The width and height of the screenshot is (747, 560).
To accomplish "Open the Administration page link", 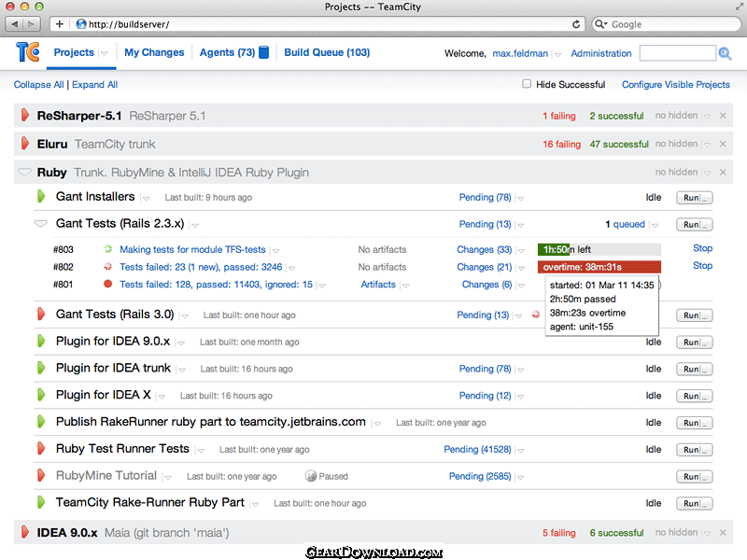I will (601, 53).
